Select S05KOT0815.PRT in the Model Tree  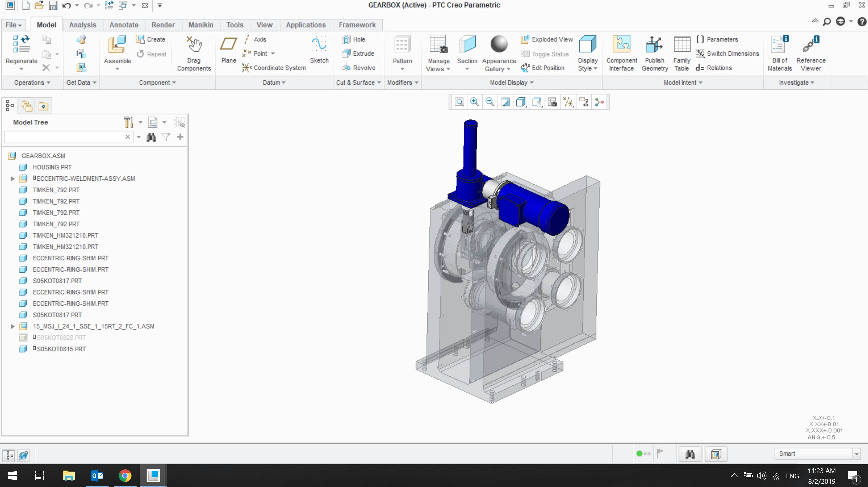pos(61,349)
